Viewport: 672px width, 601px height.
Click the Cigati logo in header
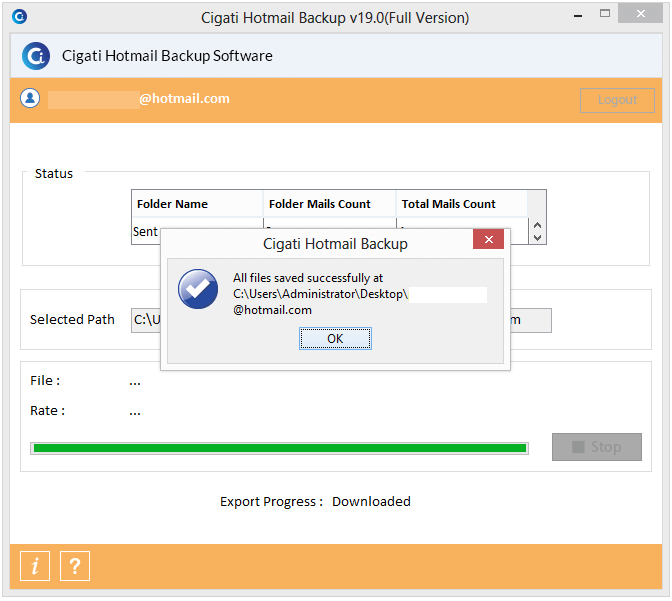(x=36, y=56)
